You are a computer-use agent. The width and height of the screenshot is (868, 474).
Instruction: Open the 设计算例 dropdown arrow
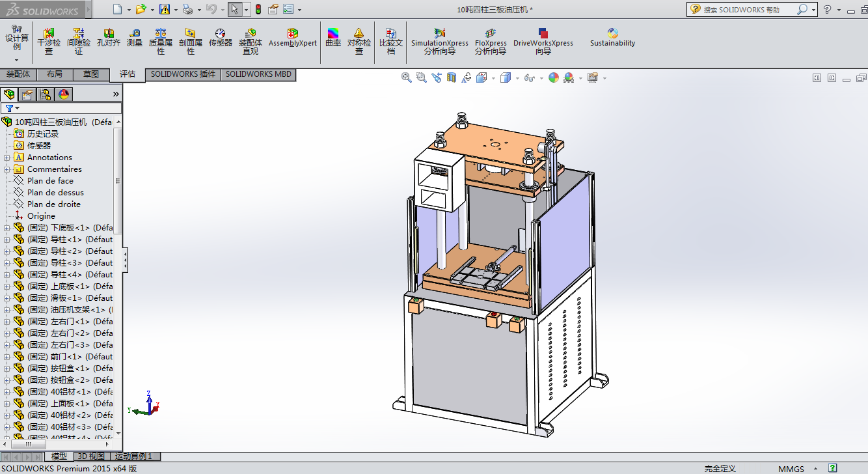coord(17,59)
